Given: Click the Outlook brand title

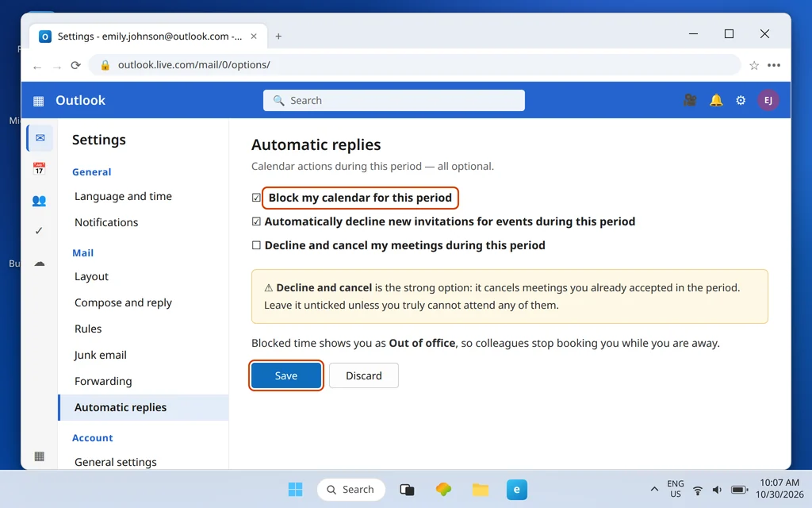Looking at the screenshot, I should pyautogui.click(x=80, y=101).
